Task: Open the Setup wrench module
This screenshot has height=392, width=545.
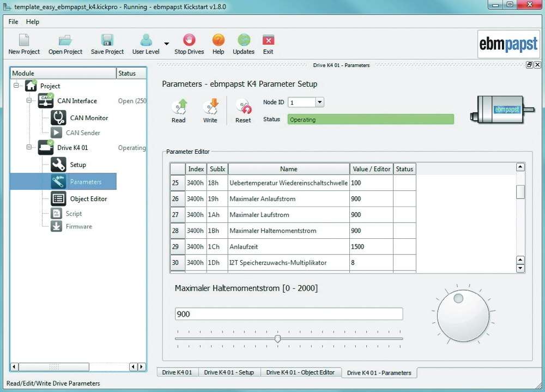Action: pyautogui.click(x=58, y=165)
